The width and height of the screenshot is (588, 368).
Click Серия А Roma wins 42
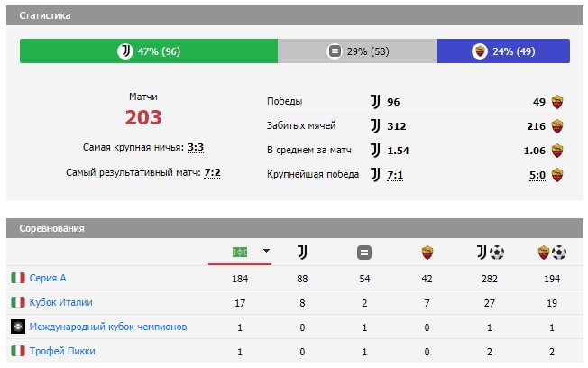point(427,279)
